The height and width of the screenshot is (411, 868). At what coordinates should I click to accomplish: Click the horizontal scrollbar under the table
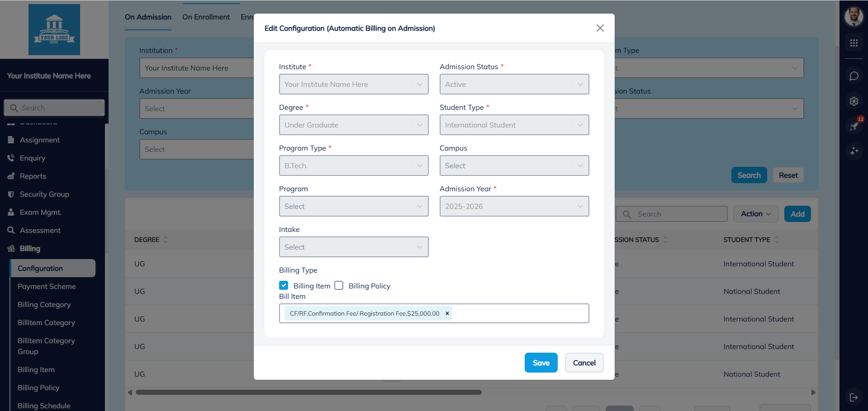click(x=308, y=392)
